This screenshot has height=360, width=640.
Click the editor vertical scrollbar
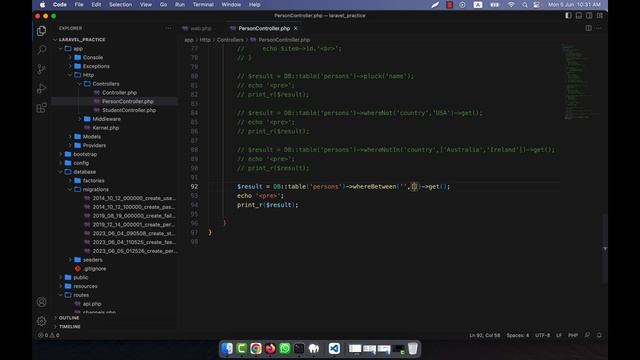click(x=605, y=248)
